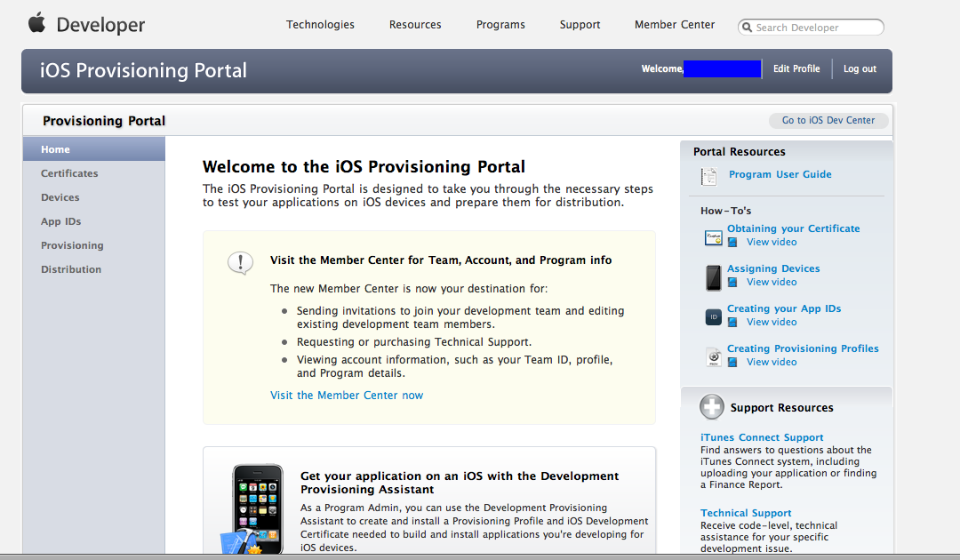Open the Programs menu

click(x=500, y=25)
